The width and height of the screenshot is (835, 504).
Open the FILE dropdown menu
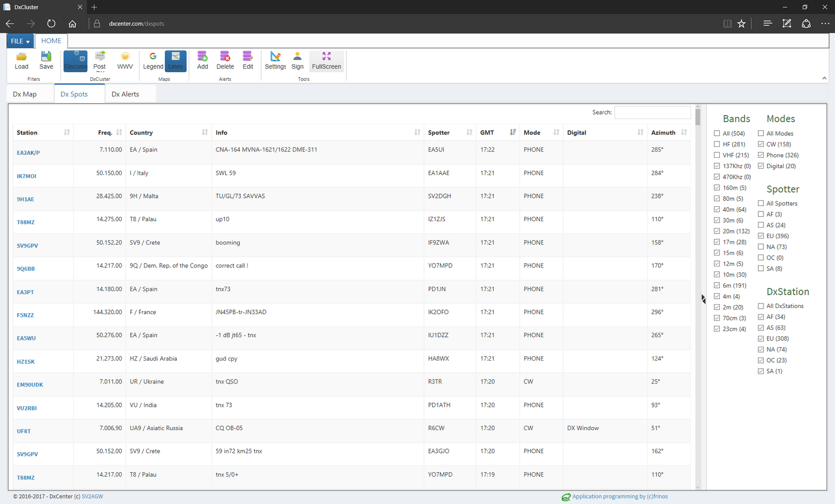(x=20, y=41)
